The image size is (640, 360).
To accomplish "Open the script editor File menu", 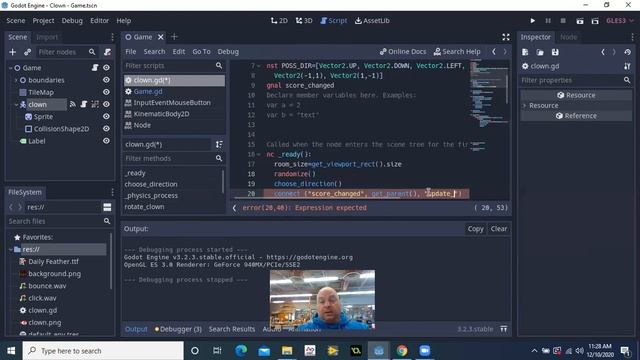I will (131, 52).
